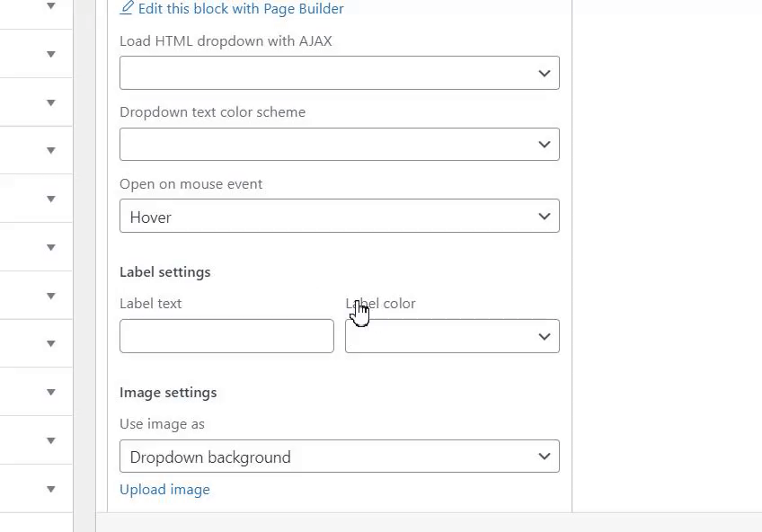Expand the sixth arrow from top in left column
The image size is (762, 532).
click(x=51, y=247)
